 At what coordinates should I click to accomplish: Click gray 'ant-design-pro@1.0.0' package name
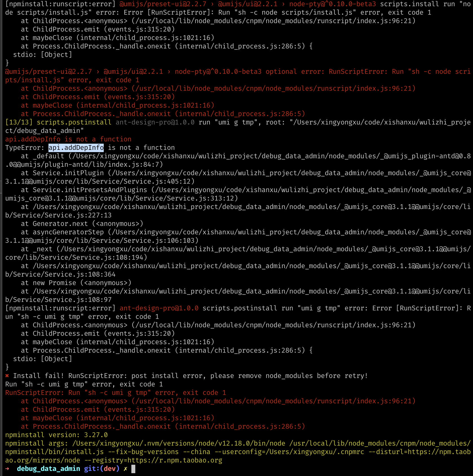(155, 122)
